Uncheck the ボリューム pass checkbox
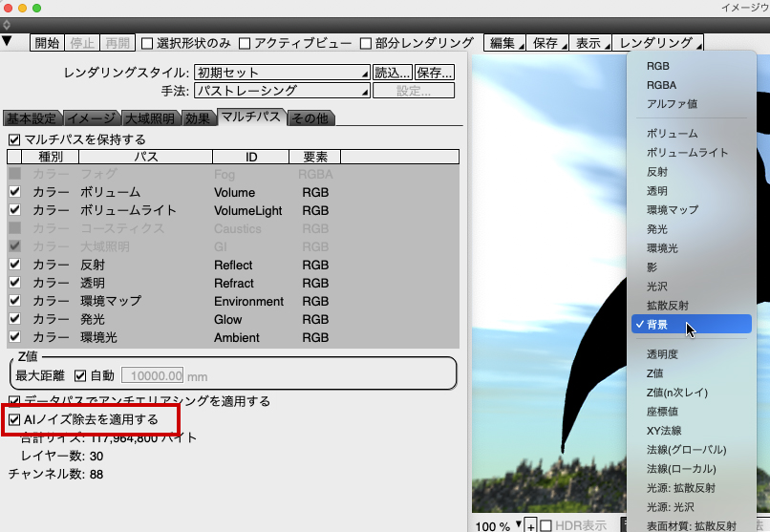Image resolution: width=770 pixels, height=532 pixels. pyautogui.click(x=14, y=191)
